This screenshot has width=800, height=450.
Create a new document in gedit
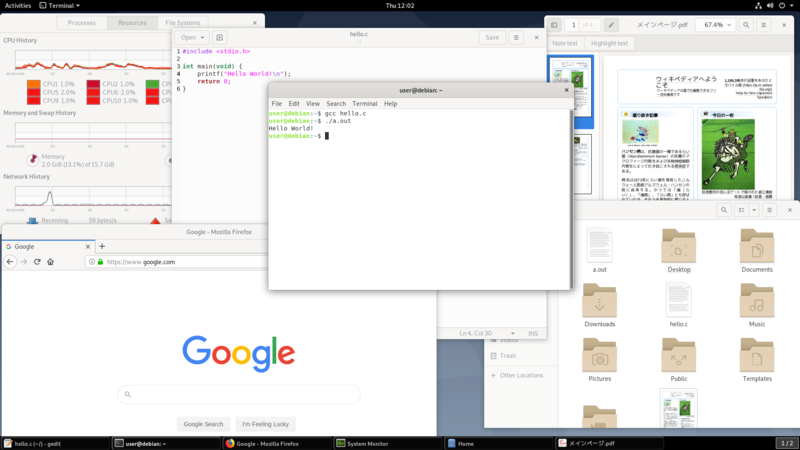(x=219, y=37)
